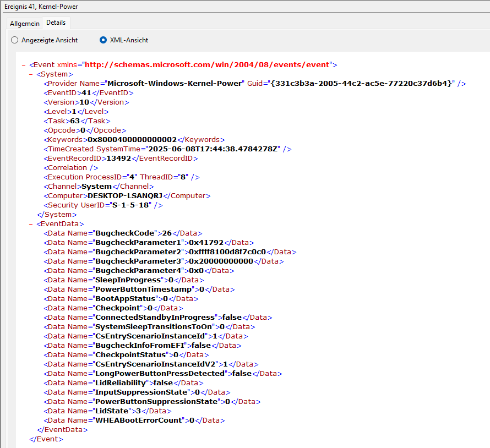The height and width of the screenshot is (448, 490).
Task: Switch to the Allgemein tab
Action: pyautogui.click(x=25, y=24)
